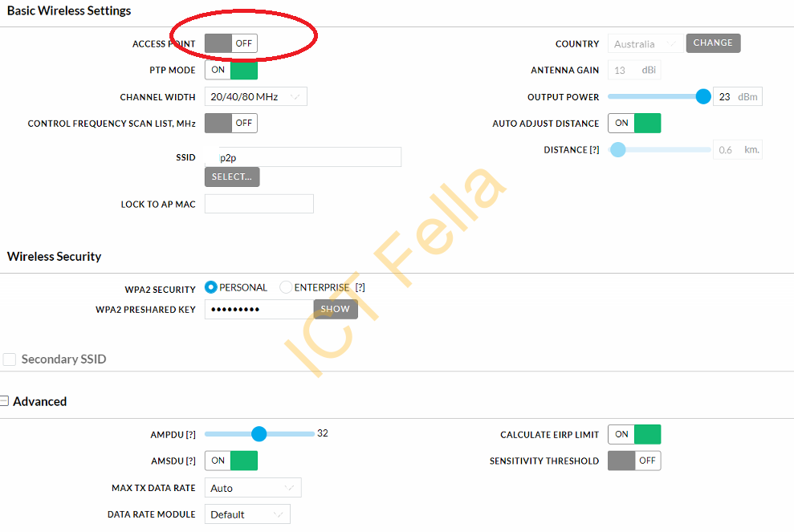This screenshot has height=532, width=794.
Task: Check the Secondary SSID checkbox
Action: [x=9, y=359]
